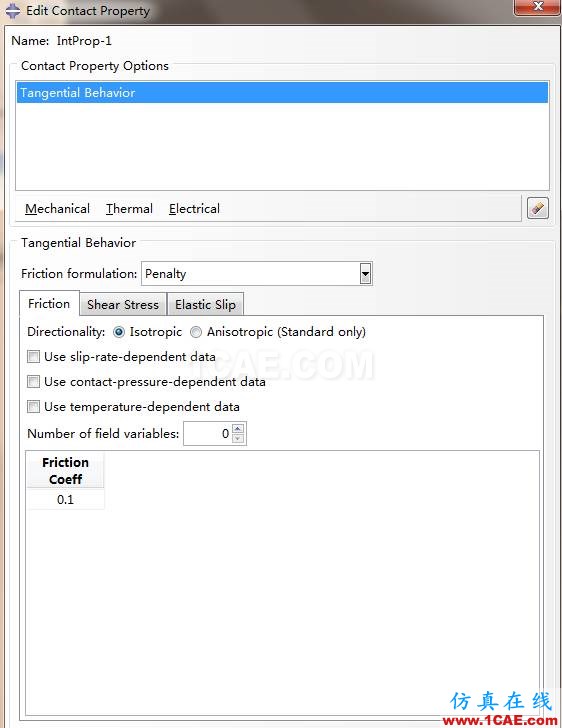The height and width of the screenshot is (728, 562).
Task: Expand the Thermal menu
Action: coord(129,209)
